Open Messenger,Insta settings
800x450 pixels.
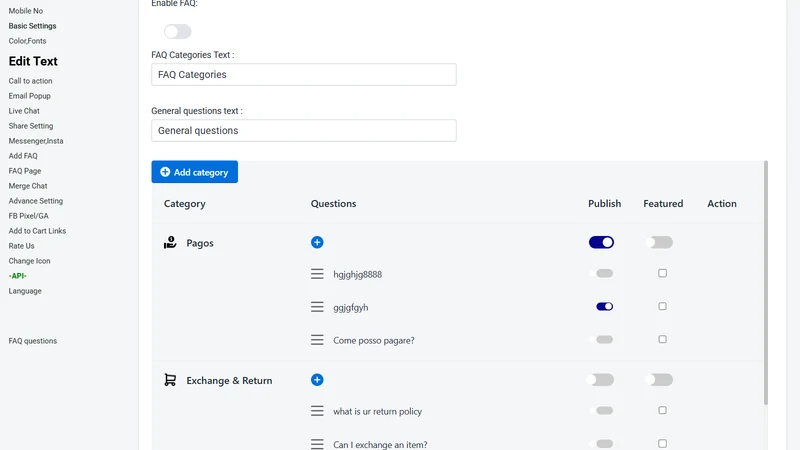click(x=36, y=141)
